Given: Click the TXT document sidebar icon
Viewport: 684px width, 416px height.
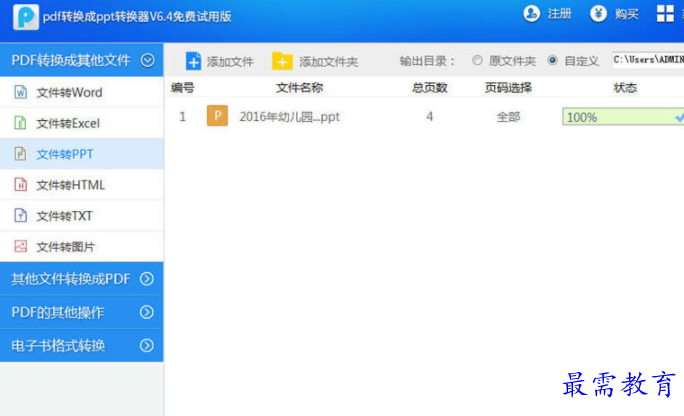Looking at the screenshot, I should (21, 215).
